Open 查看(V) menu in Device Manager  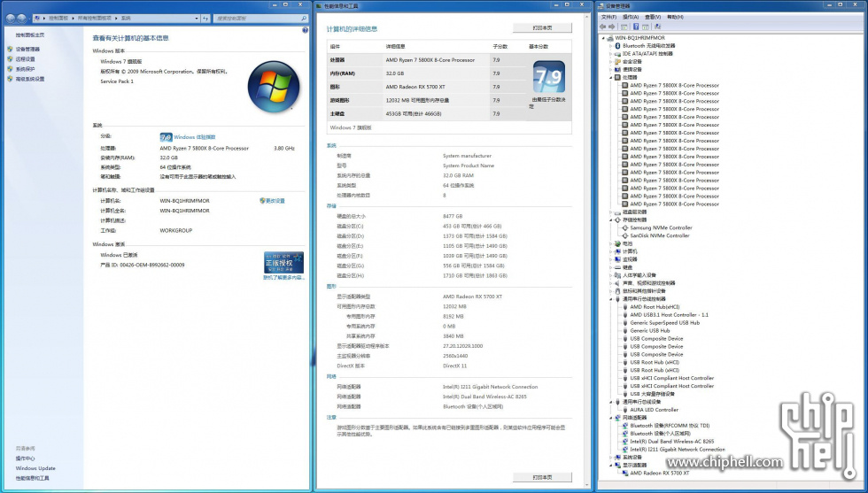(653, 17)
